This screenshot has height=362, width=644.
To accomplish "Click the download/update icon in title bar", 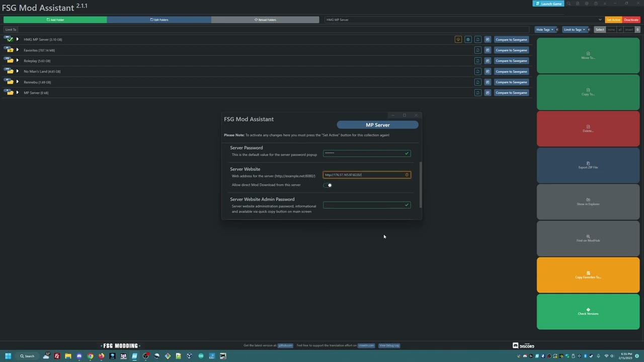I will tap(605, 4).
